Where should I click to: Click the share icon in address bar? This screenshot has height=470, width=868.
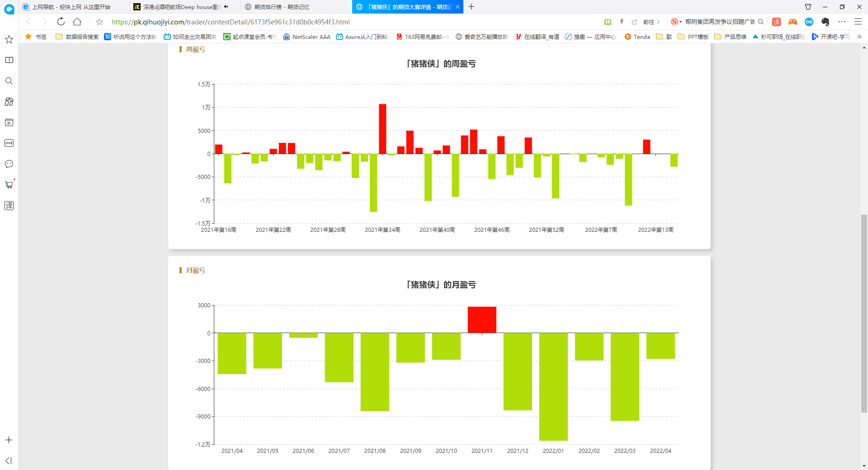click(x=634, y=22)
